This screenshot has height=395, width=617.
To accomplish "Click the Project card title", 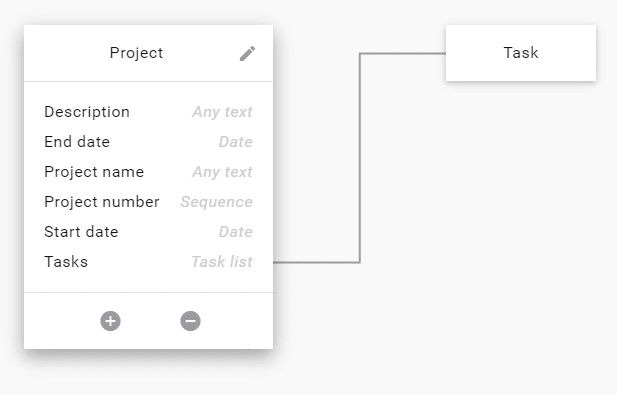I will [x=136, y=53].
